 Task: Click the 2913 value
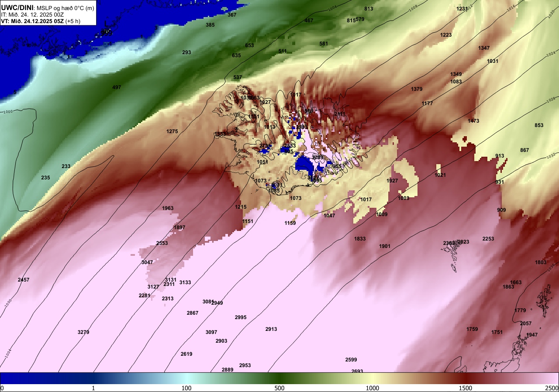(x=271, y=329)
